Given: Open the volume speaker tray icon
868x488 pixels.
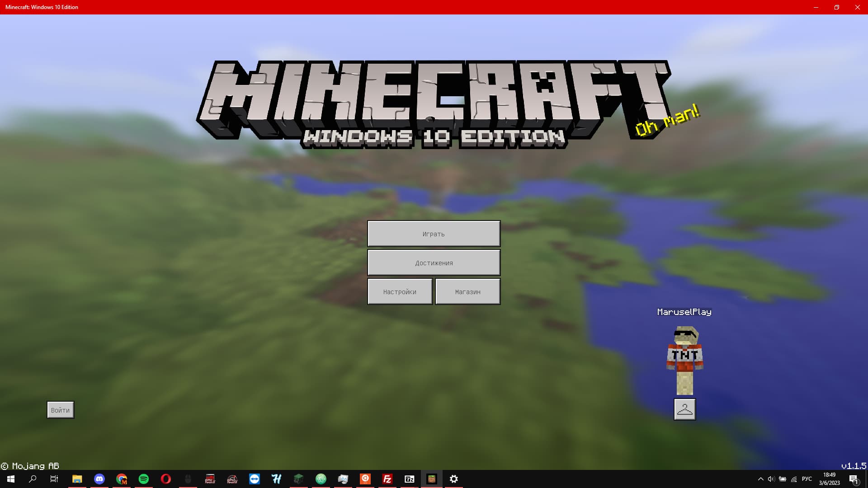Looking at the screenshot, I should 771,479.
